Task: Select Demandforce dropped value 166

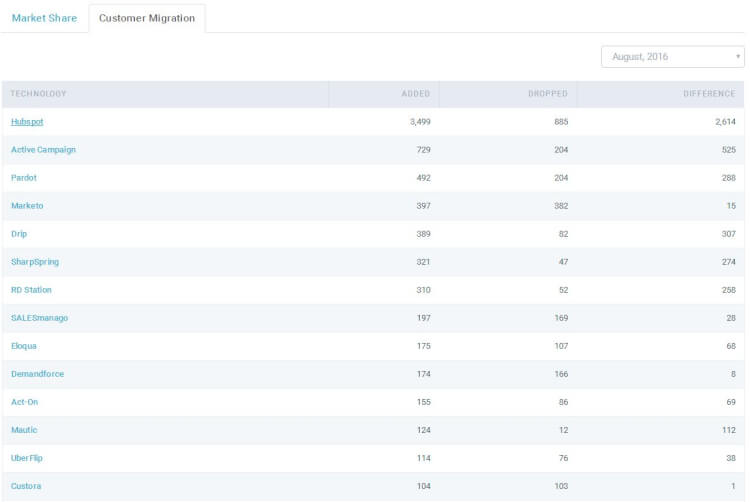Action: click(561, 374)
